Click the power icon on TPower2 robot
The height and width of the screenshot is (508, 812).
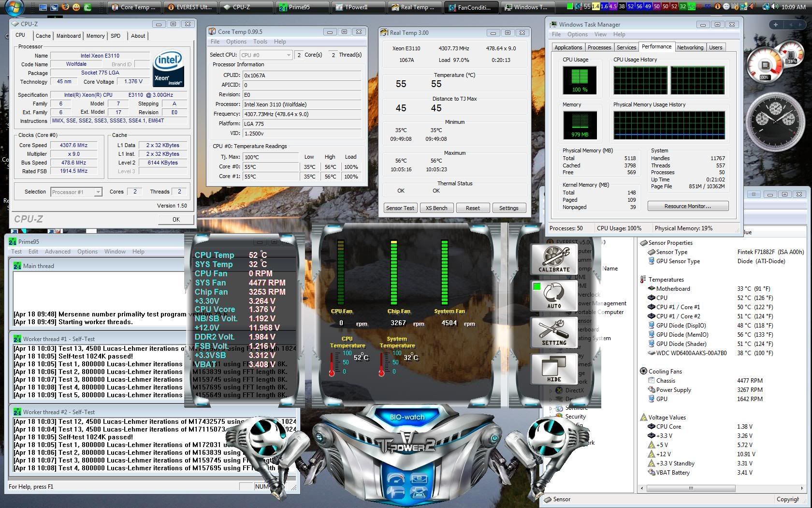494,438
